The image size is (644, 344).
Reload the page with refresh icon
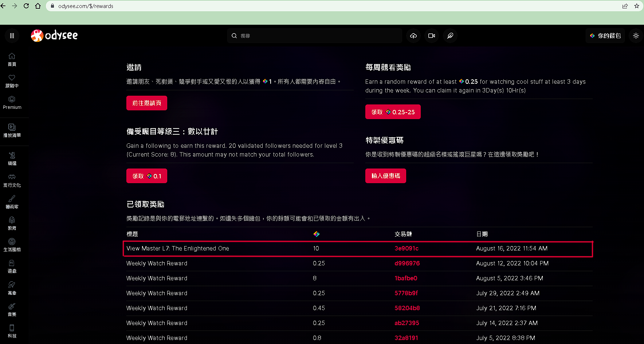[26, 6]
